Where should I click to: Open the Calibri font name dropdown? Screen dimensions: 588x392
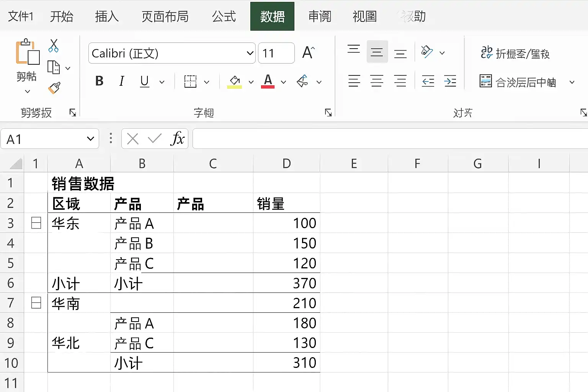[250, 53]
